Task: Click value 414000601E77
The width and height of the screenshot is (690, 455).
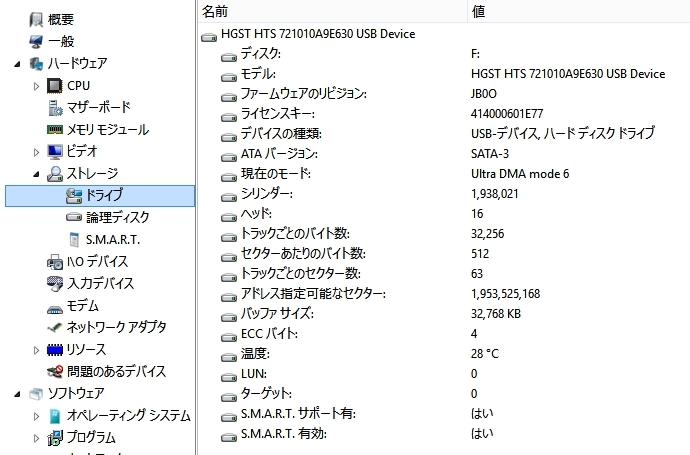Action: pos(507,114)
